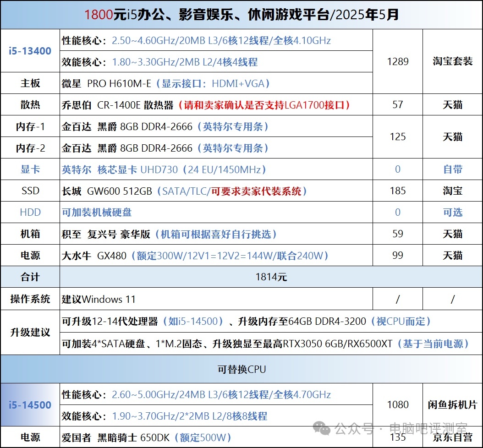The height and width of the screenshot is (448, 483).
Task: Click the i5-14500 alternative CPU label
Action: tap(30, 405)
